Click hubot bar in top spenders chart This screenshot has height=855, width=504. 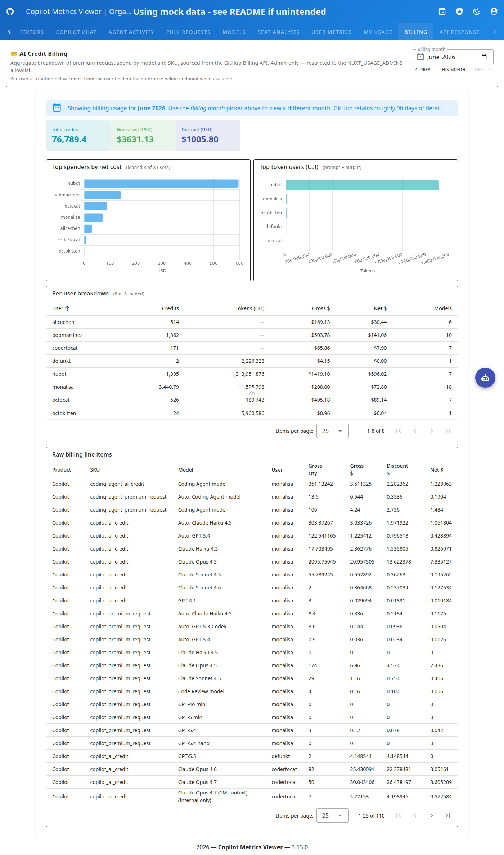point(161,183)
